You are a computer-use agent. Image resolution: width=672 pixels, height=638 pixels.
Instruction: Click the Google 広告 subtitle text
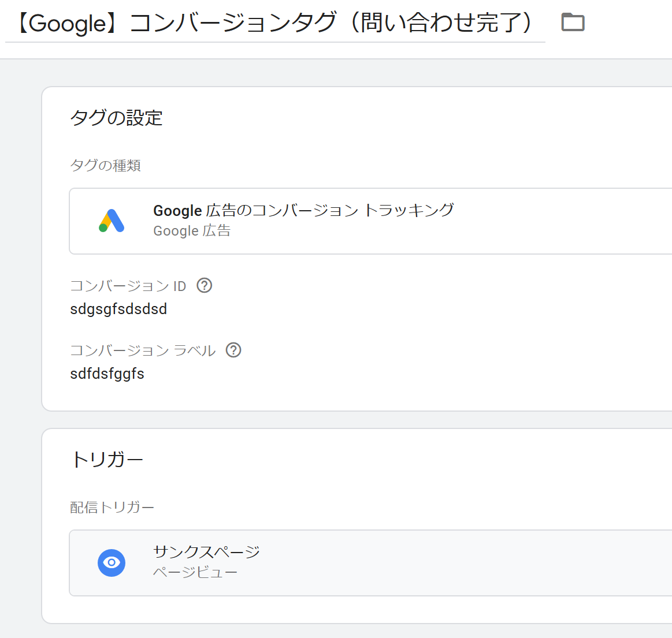192,231
